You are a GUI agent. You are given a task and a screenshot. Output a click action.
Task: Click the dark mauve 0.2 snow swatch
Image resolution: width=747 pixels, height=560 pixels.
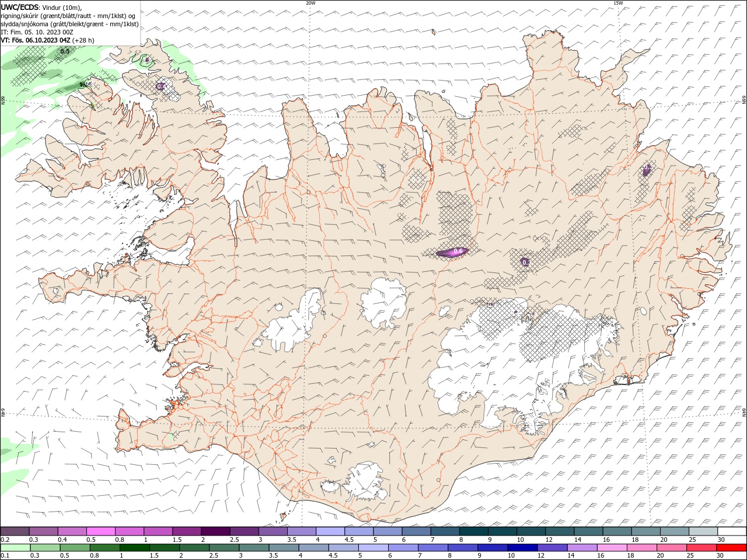pyautogui.click(x=15, y=531)
